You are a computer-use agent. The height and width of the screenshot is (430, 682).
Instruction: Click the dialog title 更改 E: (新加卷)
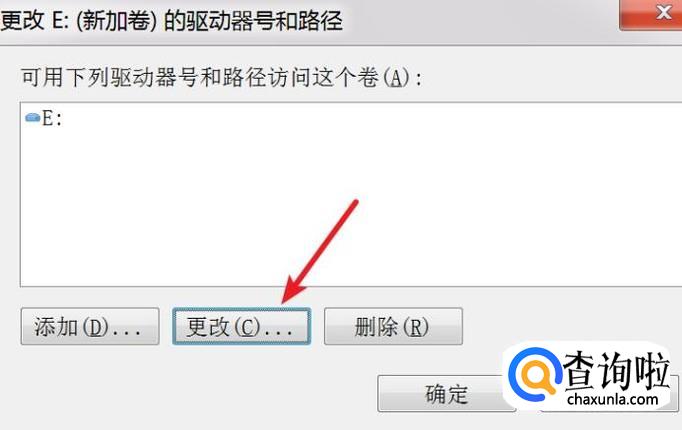(79, 20)
